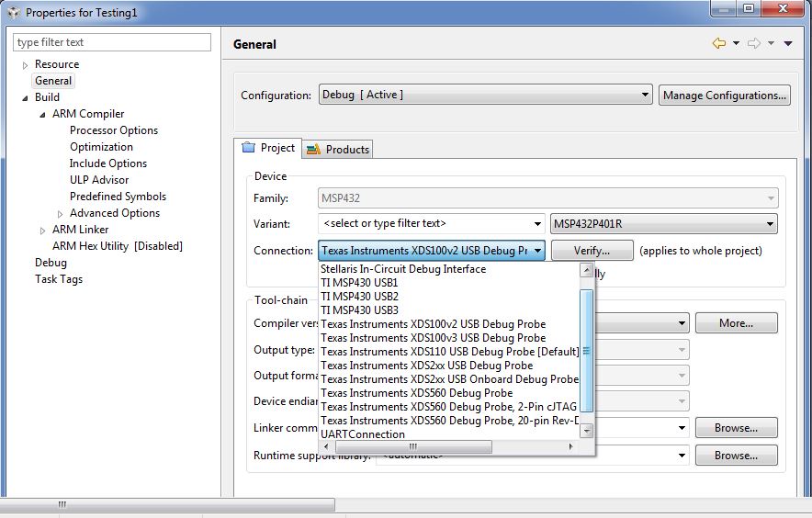Click connection list scroll right arrow
The image size is (812, 518).
pos(570,446)
